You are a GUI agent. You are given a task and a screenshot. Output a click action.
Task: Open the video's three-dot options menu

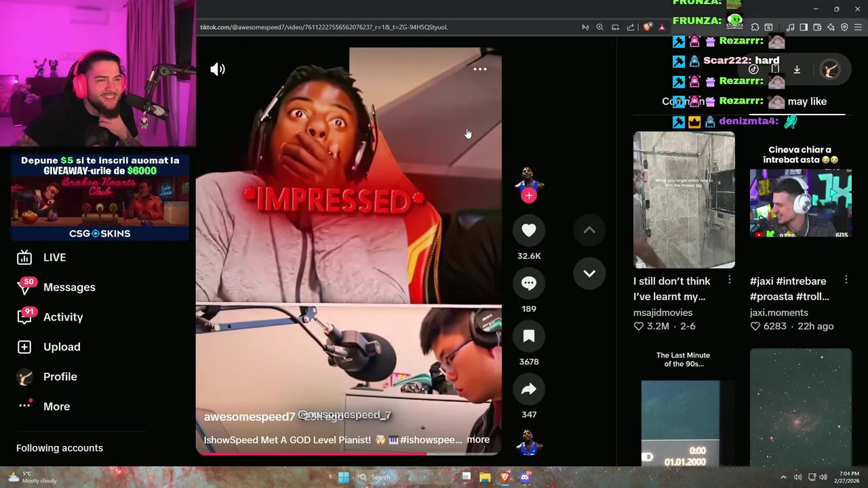(x=479, y=69)
